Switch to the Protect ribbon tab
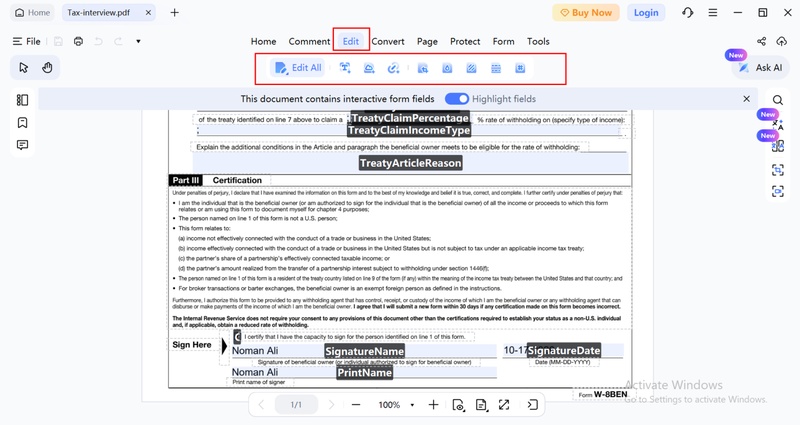800x425 pixels. pyautogui.click(x=465, y=41)
